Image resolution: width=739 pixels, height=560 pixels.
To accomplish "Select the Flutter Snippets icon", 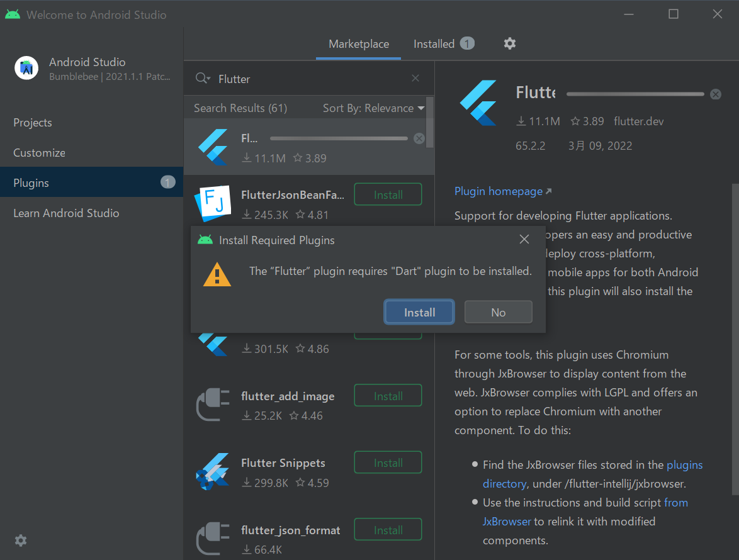I will [213, 471].
